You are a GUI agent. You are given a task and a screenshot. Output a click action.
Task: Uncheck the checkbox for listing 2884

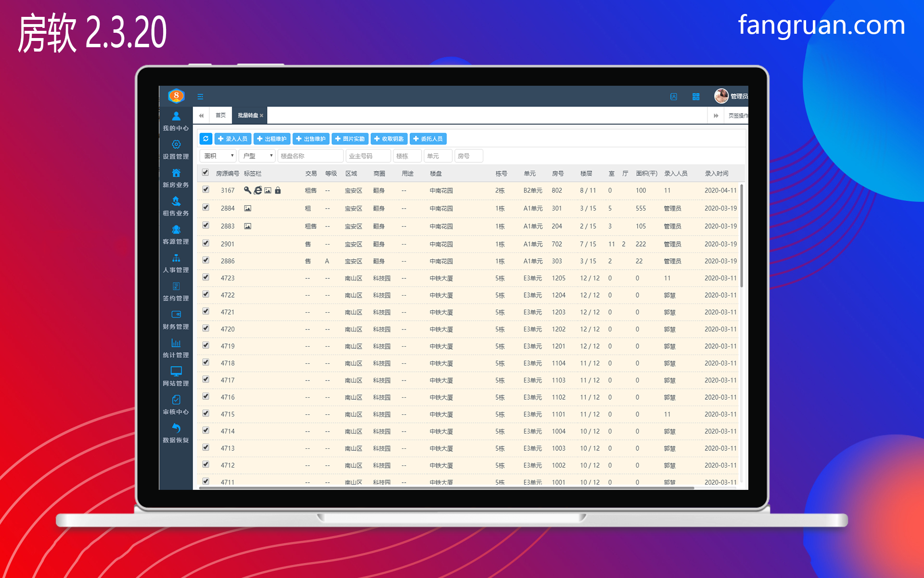tap(206, 208)
